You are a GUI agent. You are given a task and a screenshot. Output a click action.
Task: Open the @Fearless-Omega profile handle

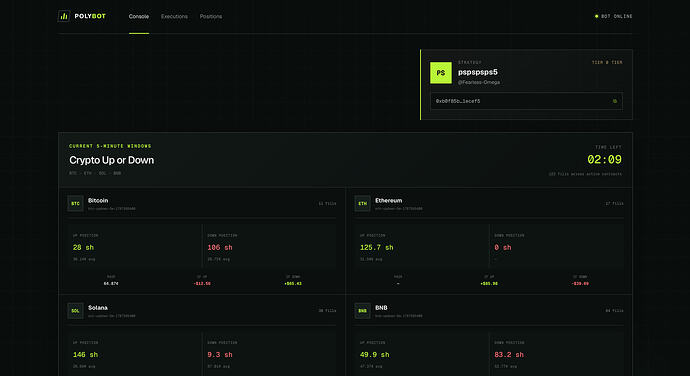coord(479,82)
